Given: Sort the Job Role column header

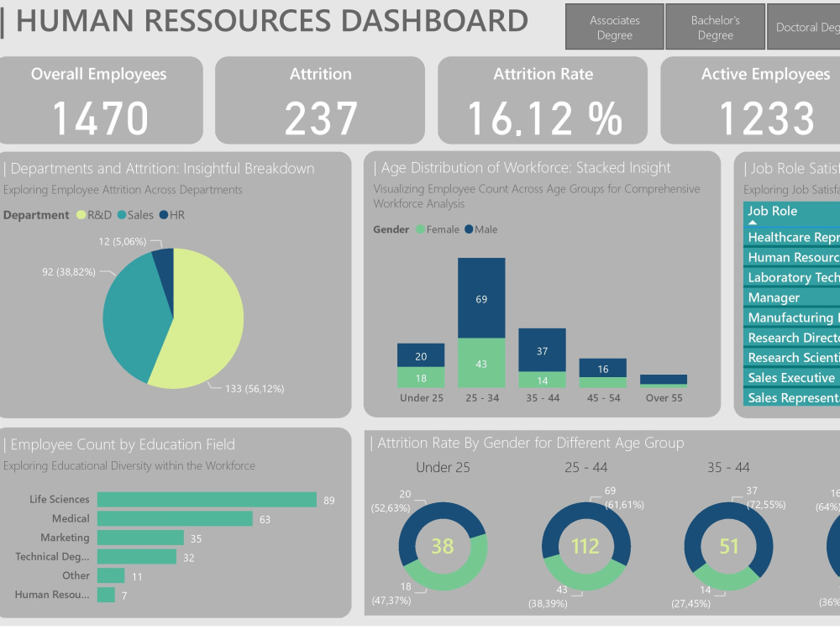Looking at the screenshot, I should point(773,211).
